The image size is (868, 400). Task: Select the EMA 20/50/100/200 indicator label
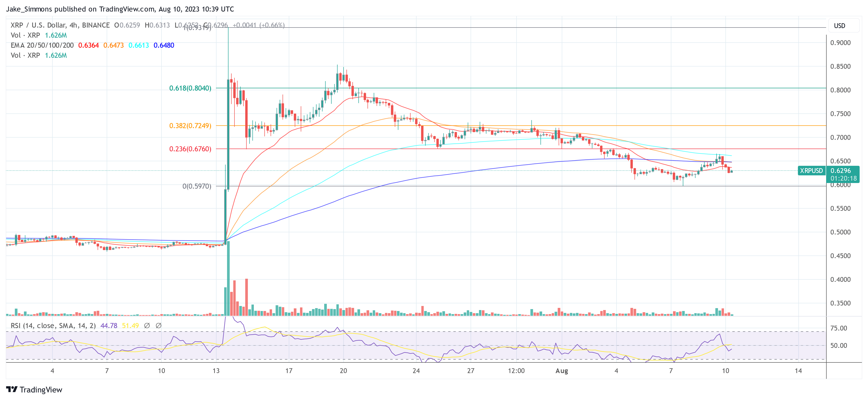[x=42, y=45]
